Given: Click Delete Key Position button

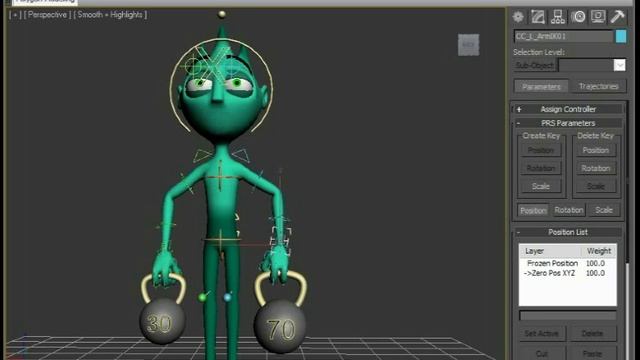Looking at the screenshot, I should (x=596, y=150).
